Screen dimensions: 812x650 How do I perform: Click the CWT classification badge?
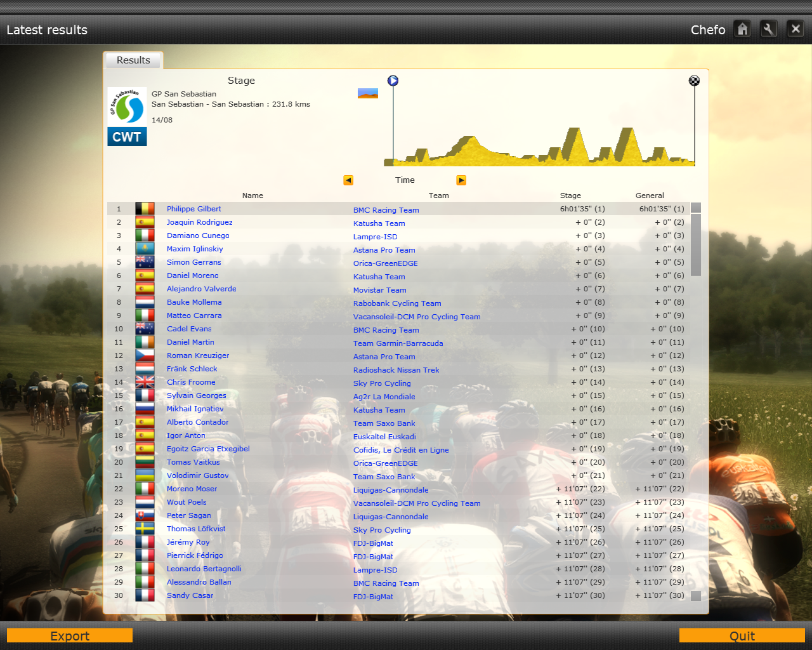[127, 136]
